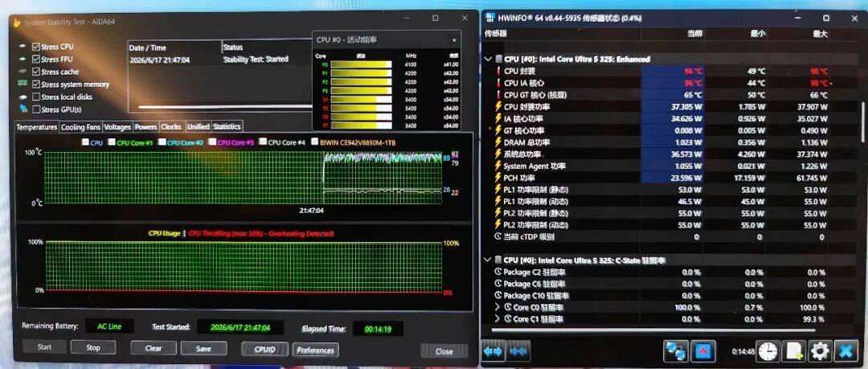Enable Stress local disks

coord(36,97)
